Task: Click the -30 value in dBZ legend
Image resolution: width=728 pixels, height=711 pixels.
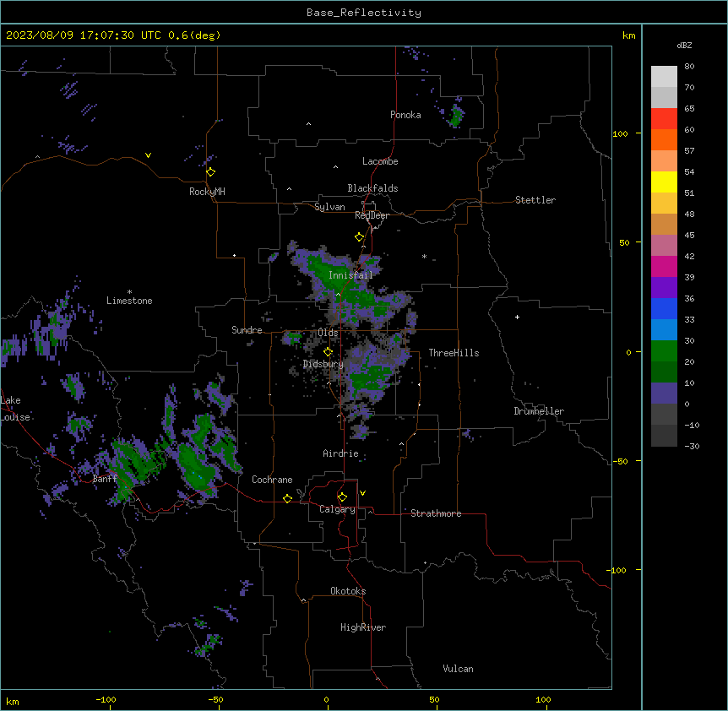Action: click(x=692, y=446)
